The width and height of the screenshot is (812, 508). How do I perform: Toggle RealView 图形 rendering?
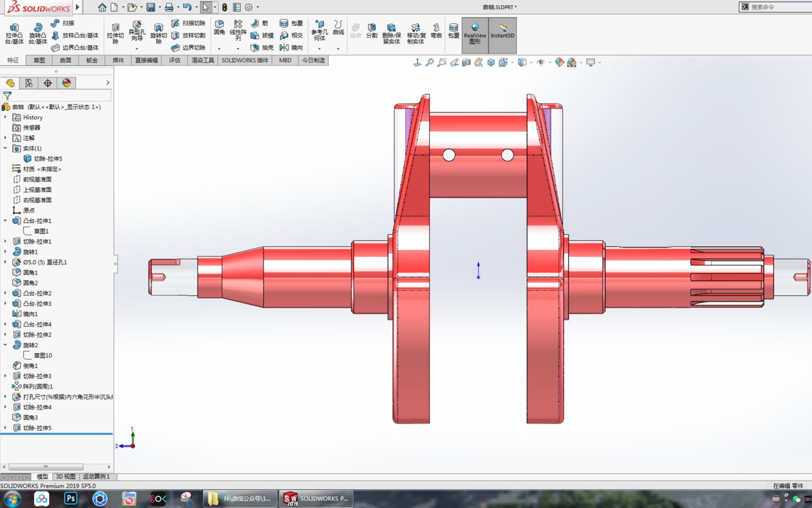pyautogui.click(x=475, y=34)
